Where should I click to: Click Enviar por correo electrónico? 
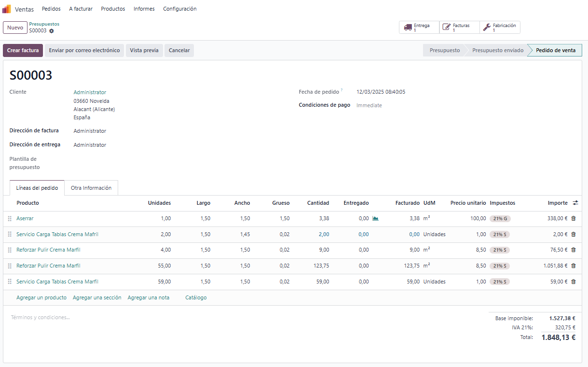[84, 50]
